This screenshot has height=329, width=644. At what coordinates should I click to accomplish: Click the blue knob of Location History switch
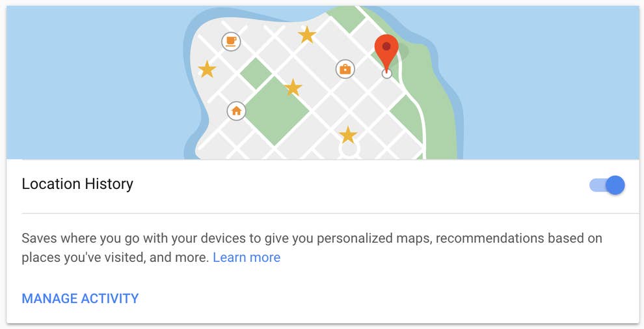click(x=615, y=185)
